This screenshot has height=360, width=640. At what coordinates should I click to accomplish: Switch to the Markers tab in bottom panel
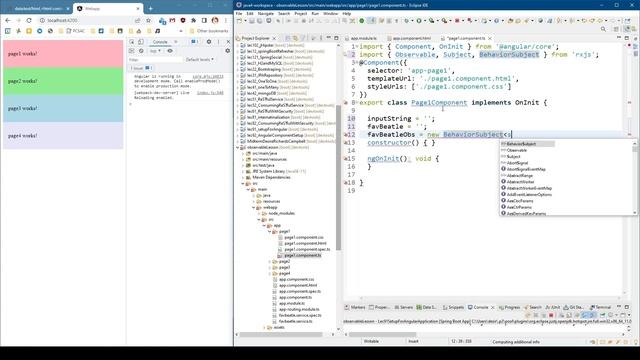355,307
